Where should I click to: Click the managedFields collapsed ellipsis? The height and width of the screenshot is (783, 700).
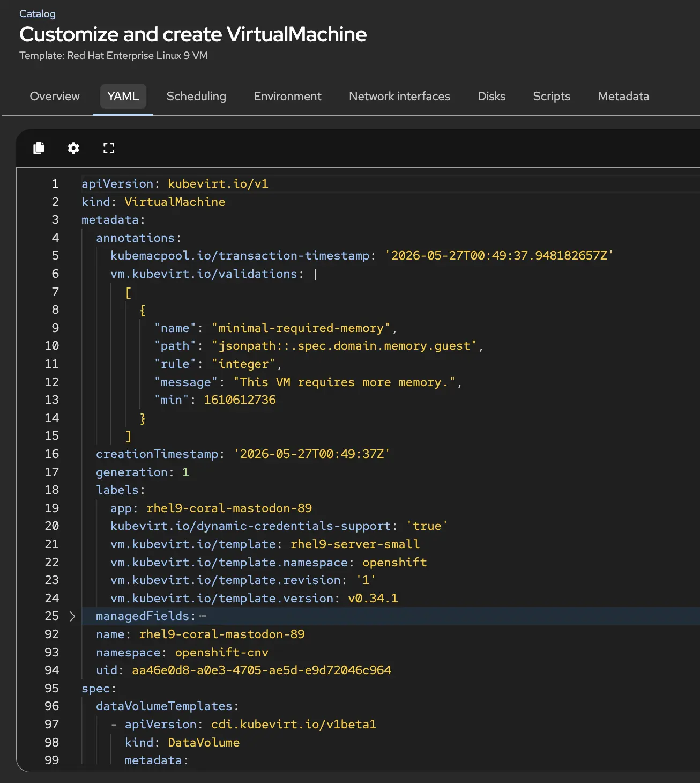(x=203, y=616)
